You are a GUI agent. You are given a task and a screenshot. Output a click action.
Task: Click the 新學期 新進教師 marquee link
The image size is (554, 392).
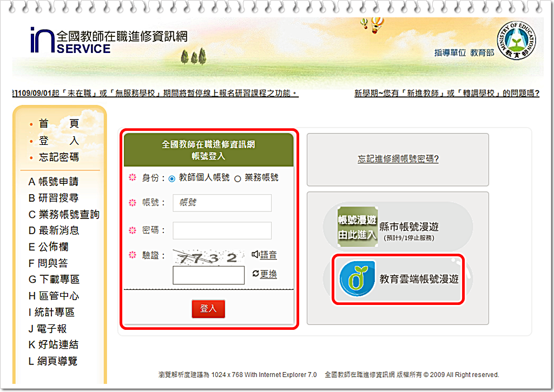(447, 93)
